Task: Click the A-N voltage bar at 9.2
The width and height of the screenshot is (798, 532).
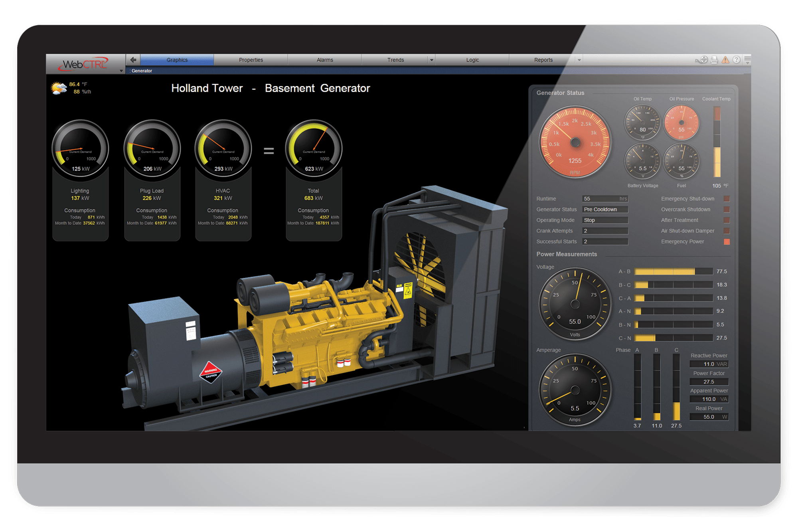Action: [x=674, y=311]
